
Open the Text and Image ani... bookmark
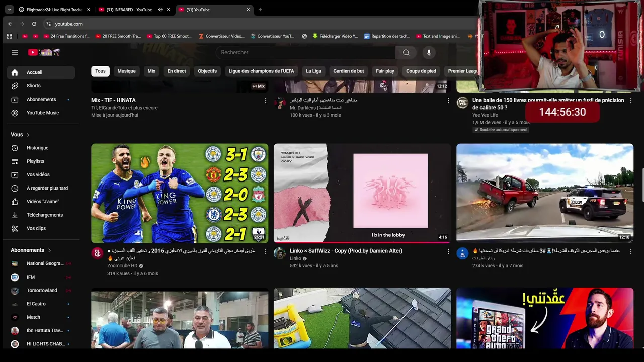(437, 36)
